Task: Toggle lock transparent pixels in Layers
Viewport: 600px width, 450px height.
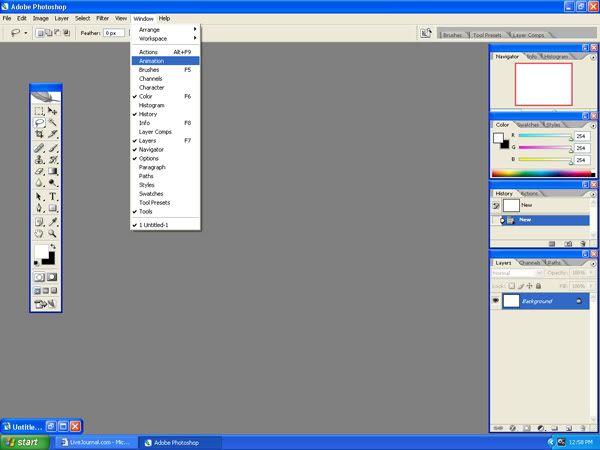Action: tap(512, 286)
